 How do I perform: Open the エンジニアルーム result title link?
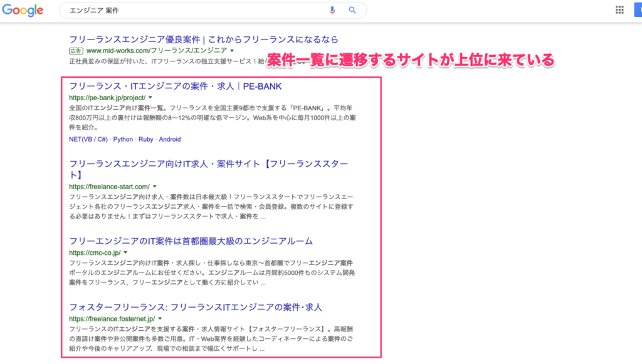click(191, 241)
